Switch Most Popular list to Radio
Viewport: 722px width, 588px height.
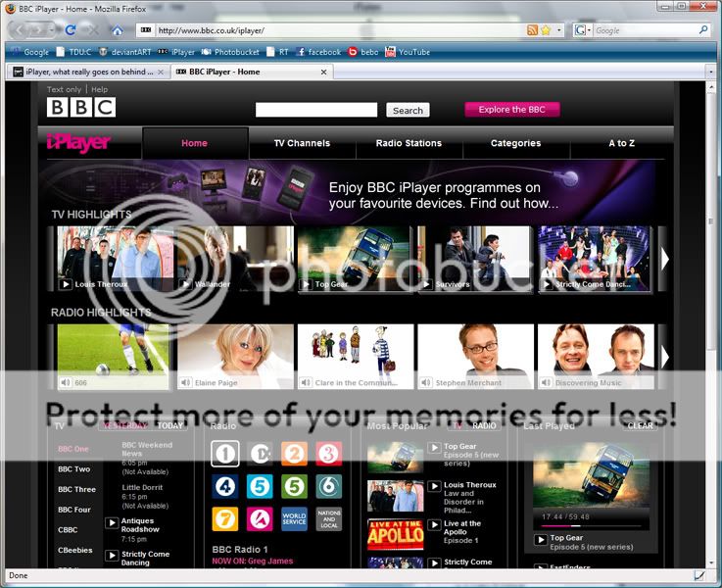point(485,426)
